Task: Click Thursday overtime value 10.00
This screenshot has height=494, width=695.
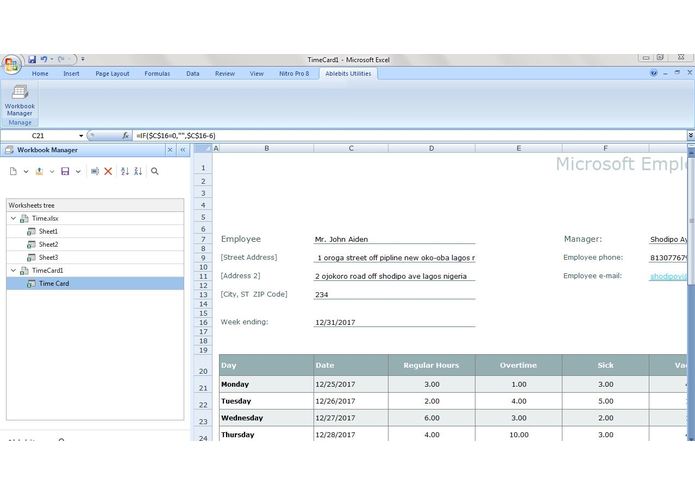Action: click(519, 435)
